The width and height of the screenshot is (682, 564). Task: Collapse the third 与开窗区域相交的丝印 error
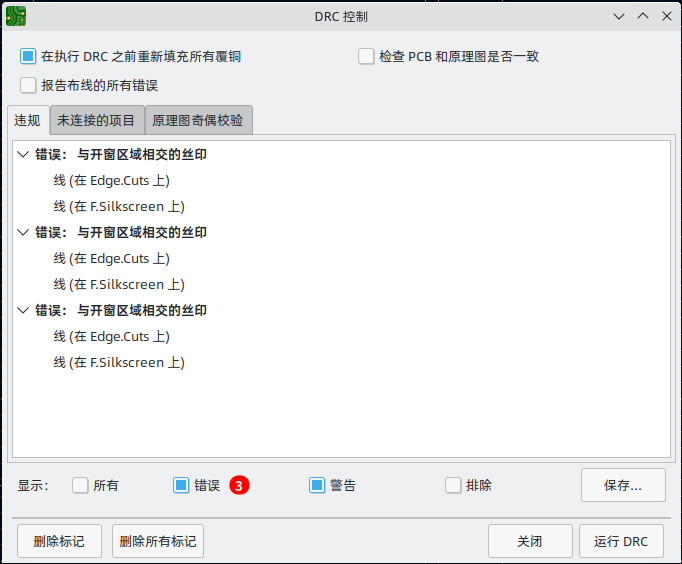[23, 311]
